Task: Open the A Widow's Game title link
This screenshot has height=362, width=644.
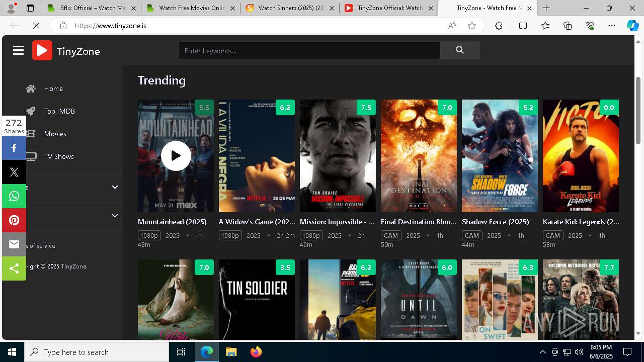Action: tap(257, 222)
